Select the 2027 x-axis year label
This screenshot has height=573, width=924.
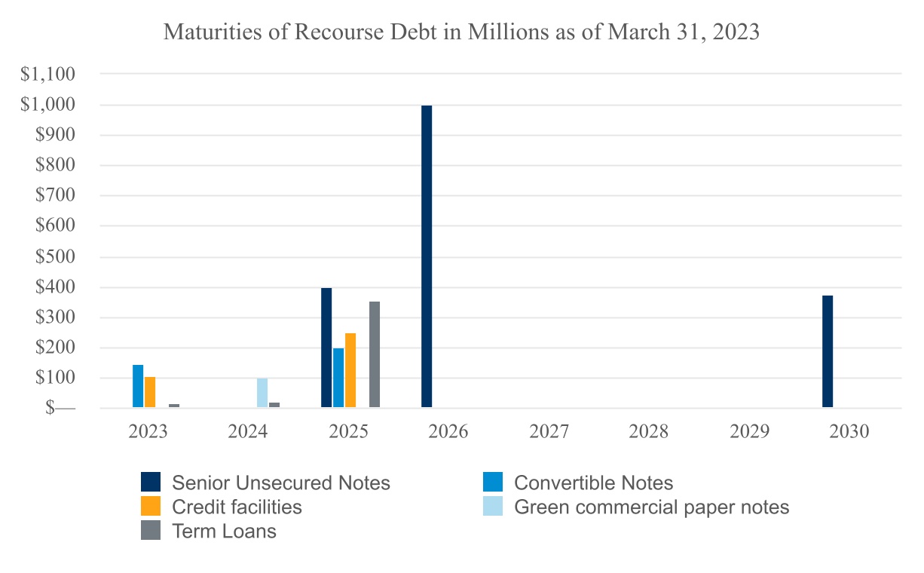click(x=549, y=432)
